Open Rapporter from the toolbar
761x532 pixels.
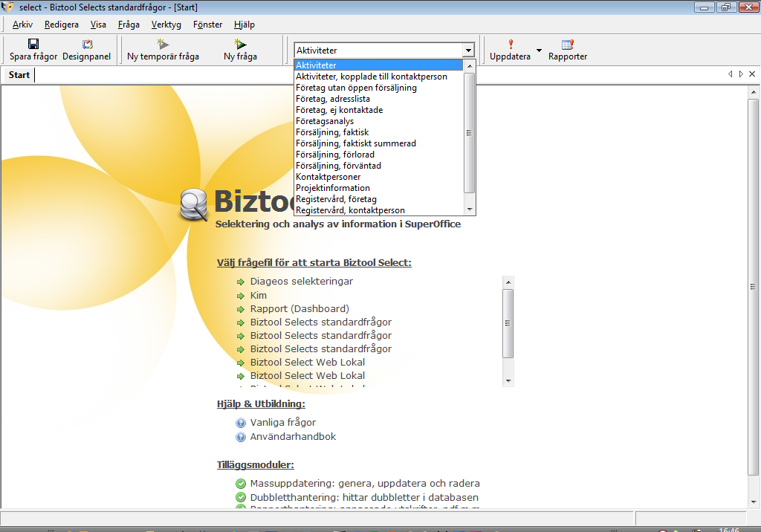pos(567,50)
